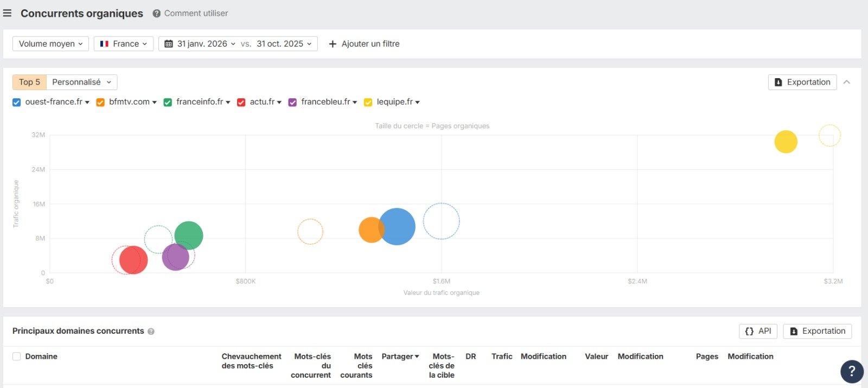The width and height of the screenshot is (868, 388).
Task: Uncheck the ouest-france.fr checkbox
Action: point(17,102)
